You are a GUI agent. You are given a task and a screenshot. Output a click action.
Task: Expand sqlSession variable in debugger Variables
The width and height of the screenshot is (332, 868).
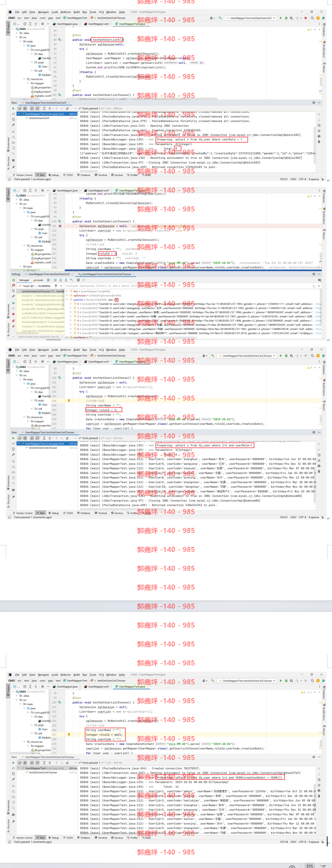[67, 295]
